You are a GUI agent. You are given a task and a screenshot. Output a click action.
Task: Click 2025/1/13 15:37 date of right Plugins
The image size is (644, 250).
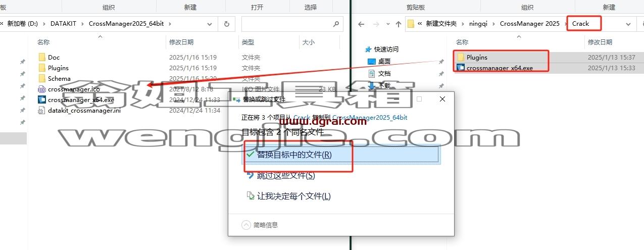point(611,57)
